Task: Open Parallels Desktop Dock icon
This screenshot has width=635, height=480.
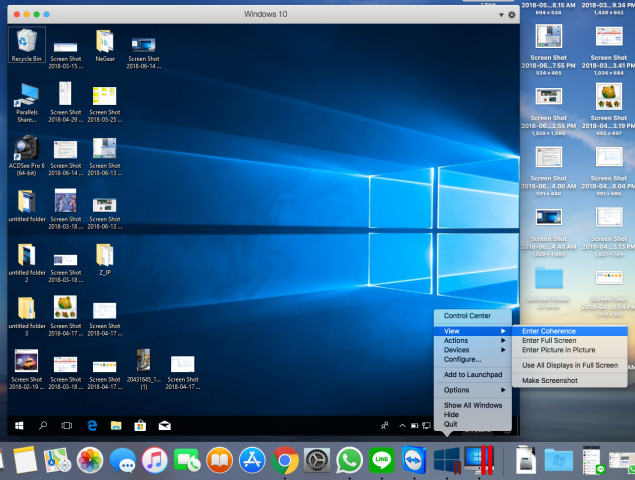Action: [479, 460]
